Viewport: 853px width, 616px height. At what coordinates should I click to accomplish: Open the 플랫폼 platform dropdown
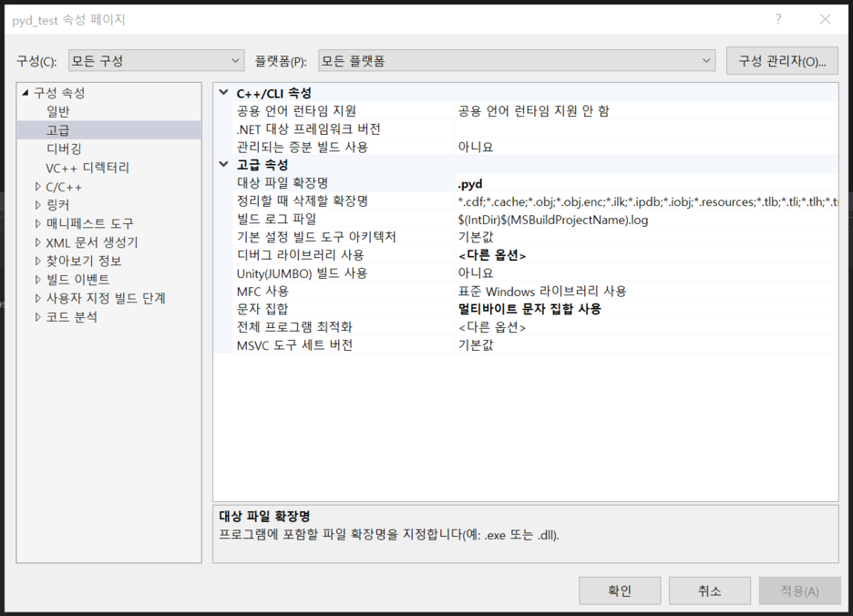pos(517,61)
